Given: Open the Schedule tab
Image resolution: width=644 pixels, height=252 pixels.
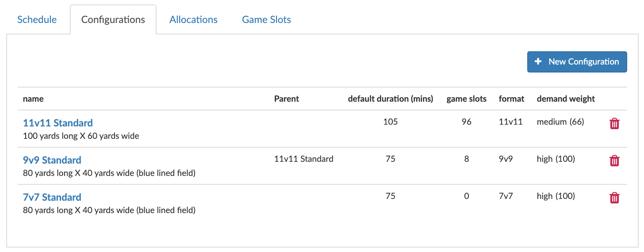Looking at the screenshot, I should click(x=37, y=19).
